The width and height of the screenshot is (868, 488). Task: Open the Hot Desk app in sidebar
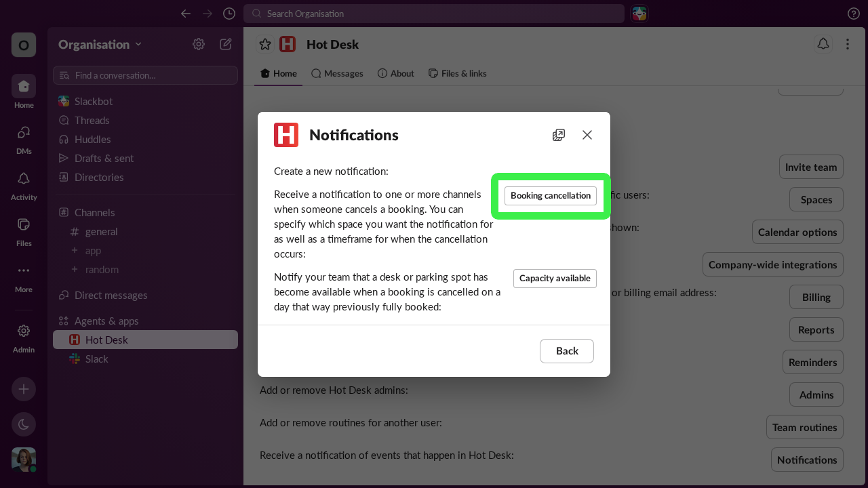(x=145, y=340)
